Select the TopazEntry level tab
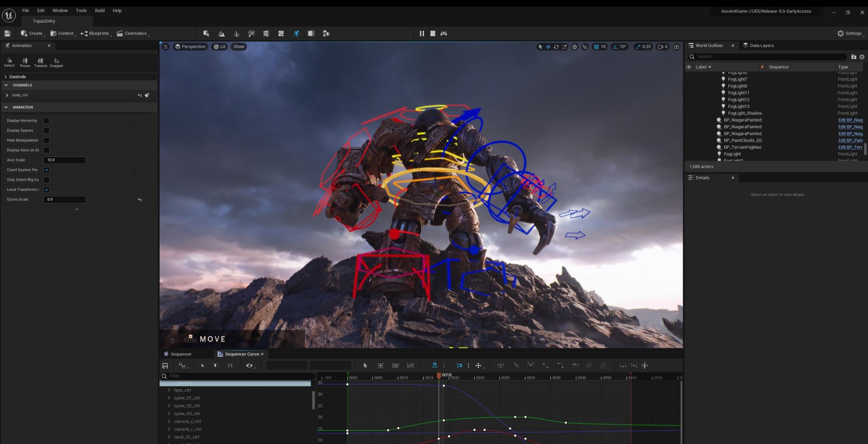 pyautogui.click(x=44, y=21)
